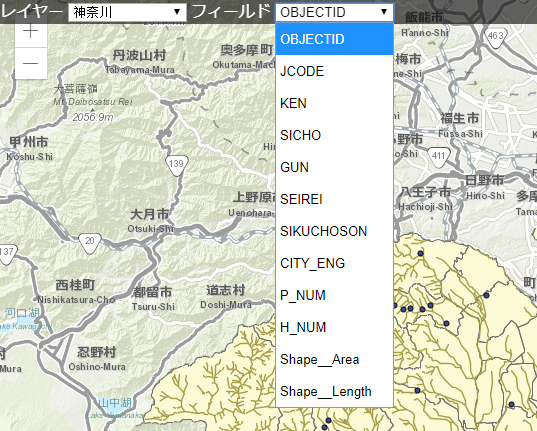This screenshot has width=537, height=431.
Task: Select the KEN field option
Action: (x=334, y=103)
